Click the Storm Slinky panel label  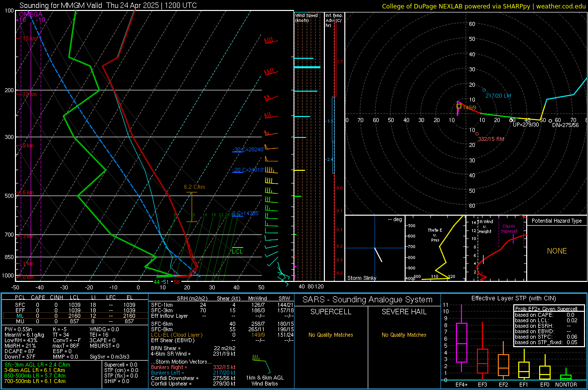[361, 278]
